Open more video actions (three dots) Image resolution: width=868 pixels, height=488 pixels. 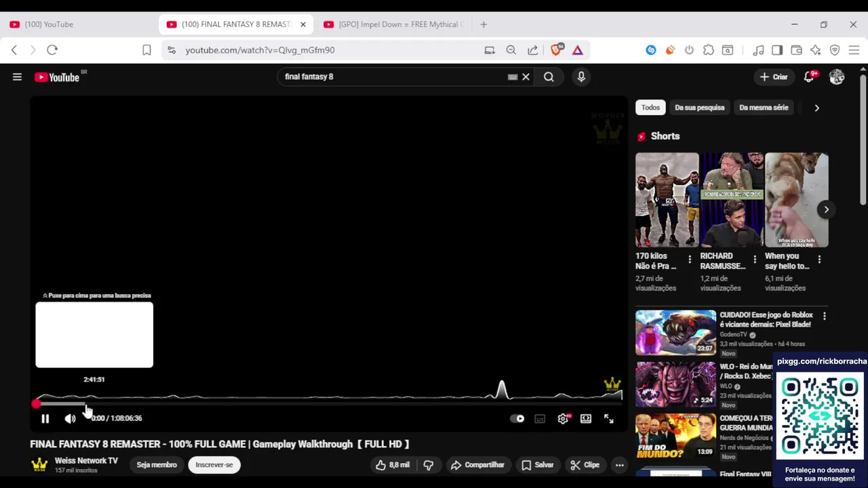619,465
